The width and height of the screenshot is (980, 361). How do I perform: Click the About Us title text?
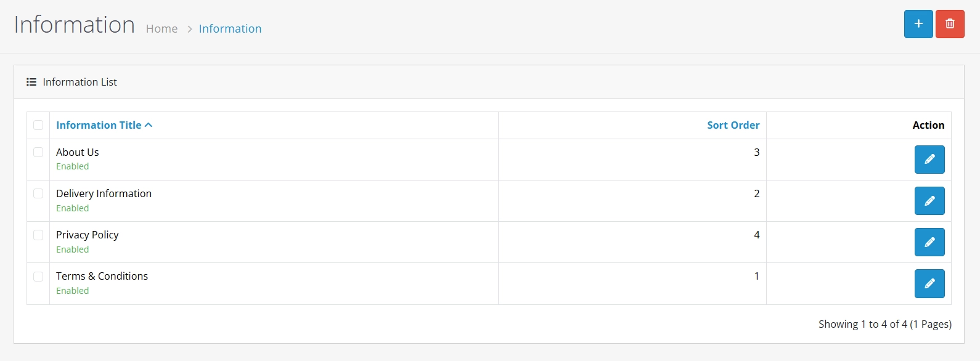coord(77,152)
